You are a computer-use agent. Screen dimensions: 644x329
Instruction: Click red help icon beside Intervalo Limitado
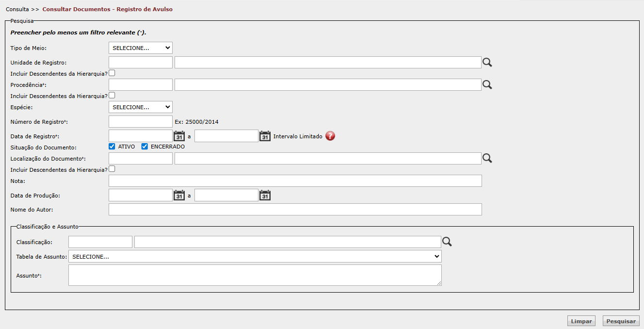pos(330,136)
